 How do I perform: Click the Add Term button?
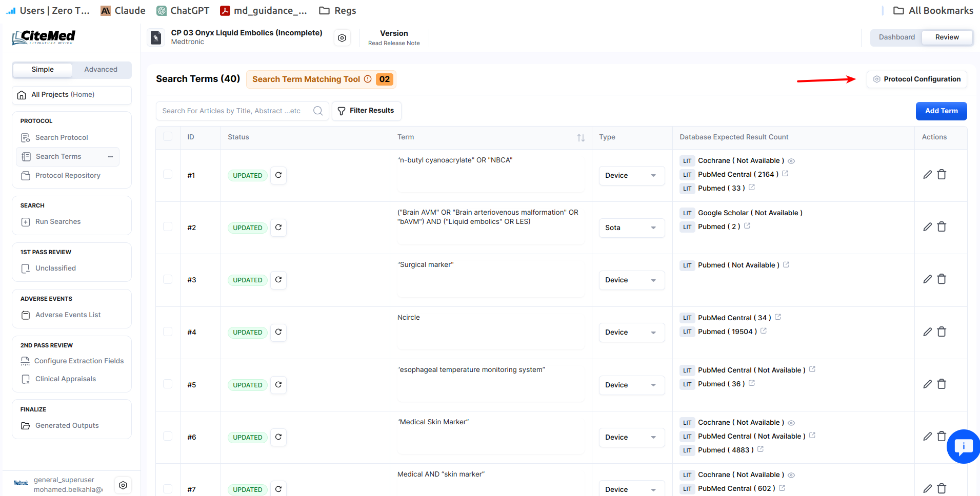click(x=941, y=111)
